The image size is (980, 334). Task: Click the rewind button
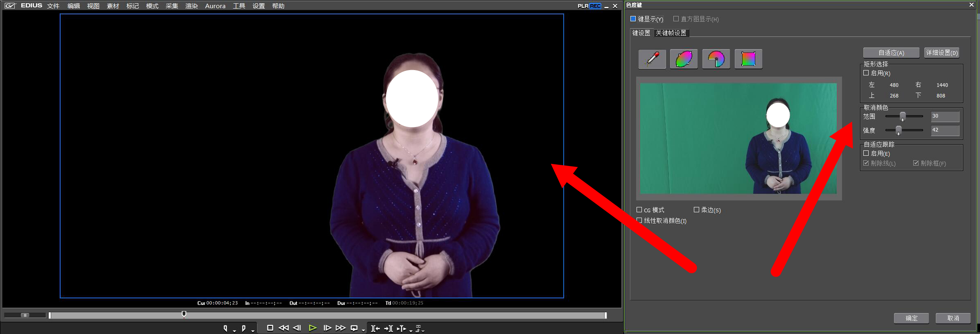pyautogui.click(x=283, y=328)
